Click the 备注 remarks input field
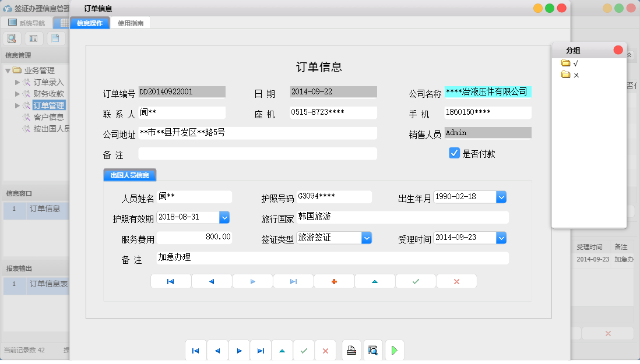This screenshot has width=640, height=364. click(256, 153)
